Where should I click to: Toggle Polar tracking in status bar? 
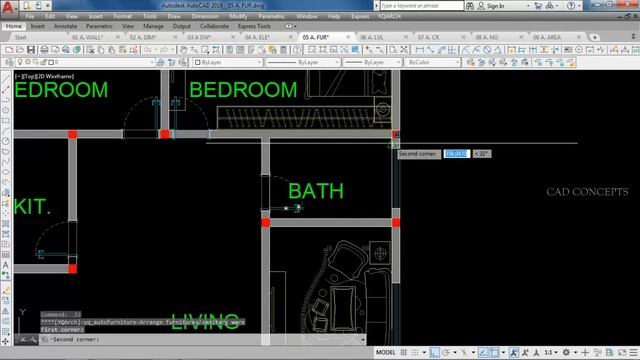click(x=446, y=352)
